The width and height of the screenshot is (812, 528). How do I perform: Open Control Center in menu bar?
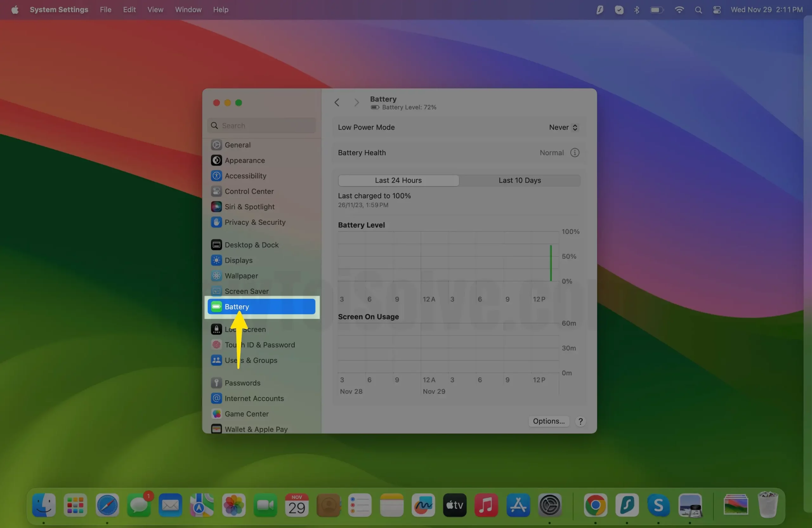coord(717,10)
